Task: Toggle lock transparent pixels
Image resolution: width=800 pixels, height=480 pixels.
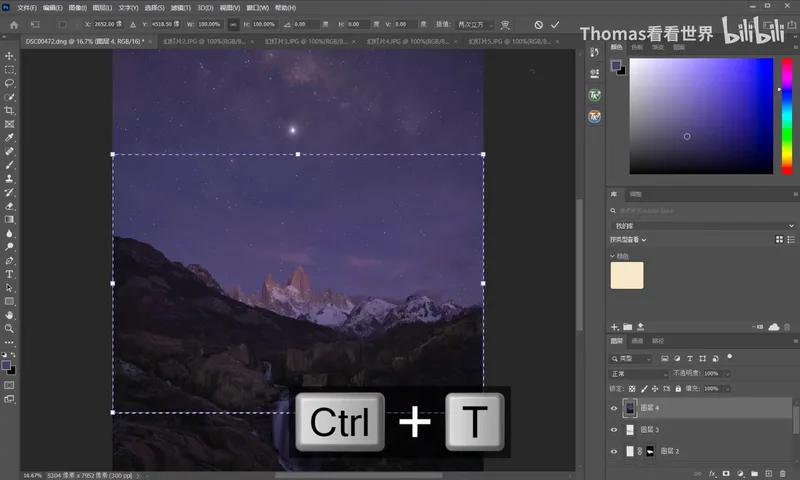Action: click(632, 389)
